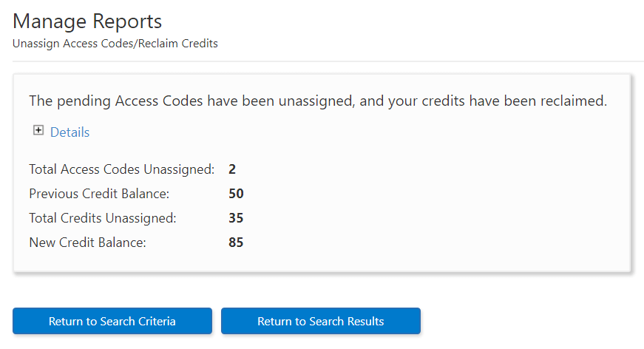Viewport: 644px width, 349px height.
Task: Click the word 'unassigned' in the confirmation message
Action: [316, 101]
